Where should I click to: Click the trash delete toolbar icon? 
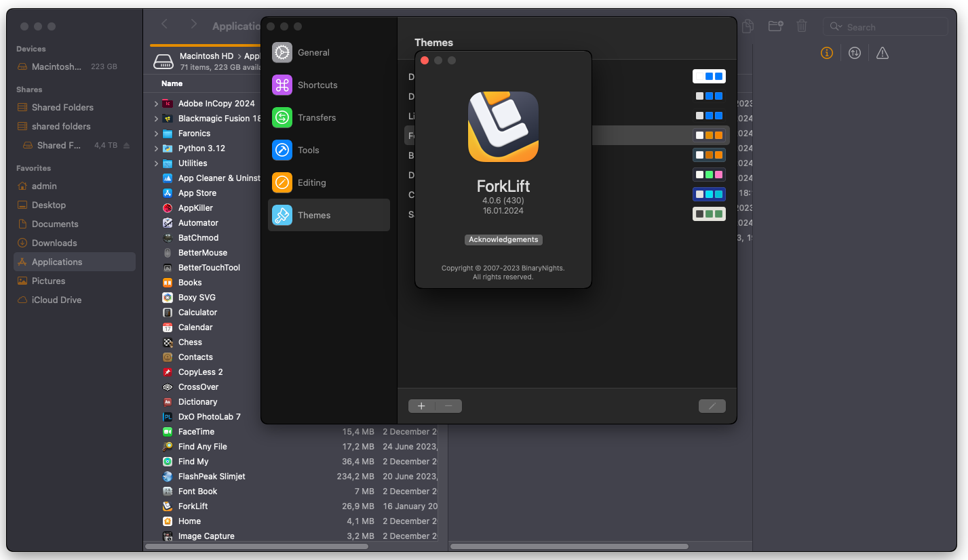tap(802, 26)
